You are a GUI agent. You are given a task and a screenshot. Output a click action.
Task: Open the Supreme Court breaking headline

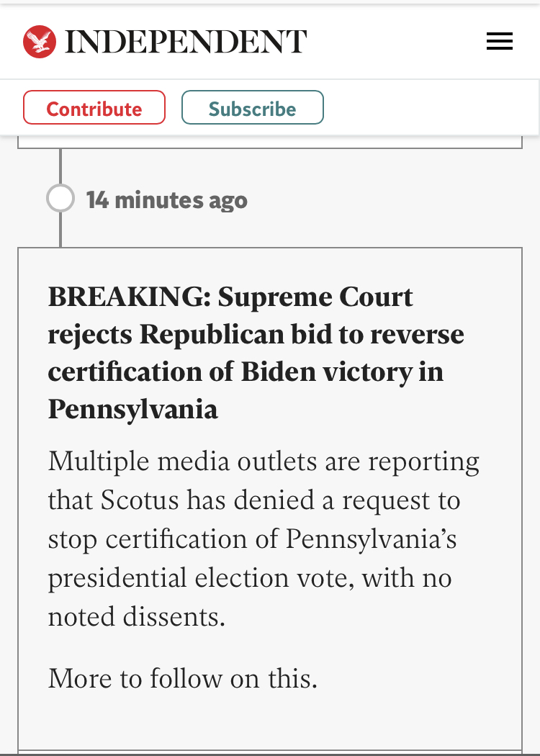(256, 353)
